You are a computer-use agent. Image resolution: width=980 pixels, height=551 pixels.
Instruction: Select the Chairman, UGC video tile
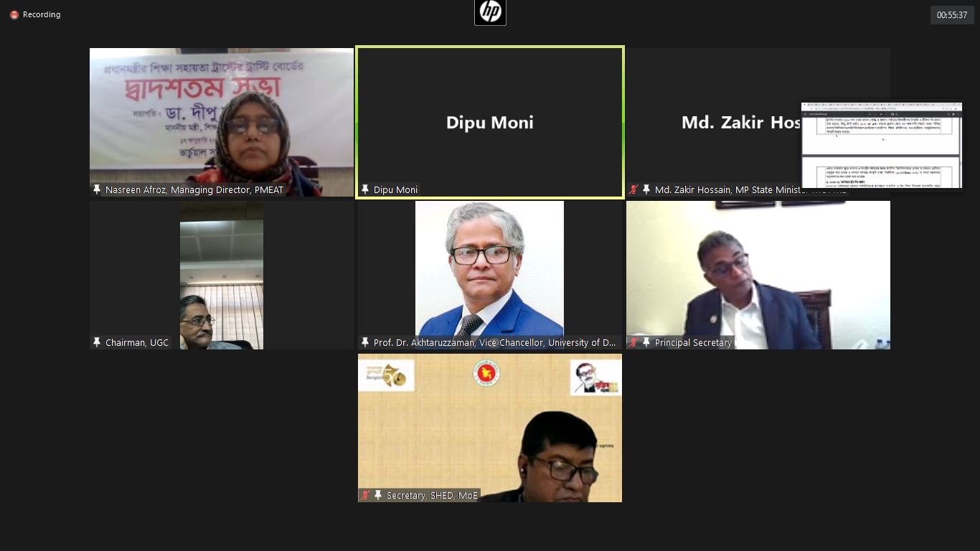click(222, 275)
